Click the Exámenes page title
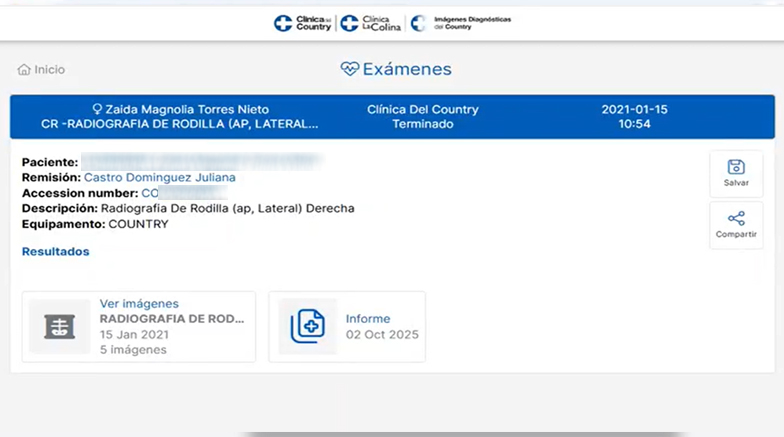 pos(406,69)
